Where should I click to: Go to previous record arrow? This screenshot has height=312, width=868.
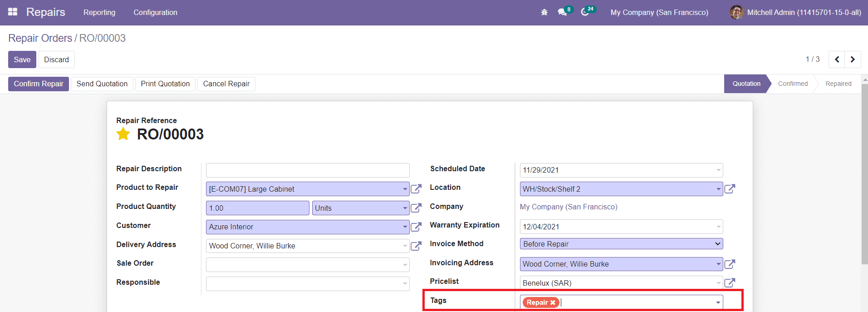[837, 59]
